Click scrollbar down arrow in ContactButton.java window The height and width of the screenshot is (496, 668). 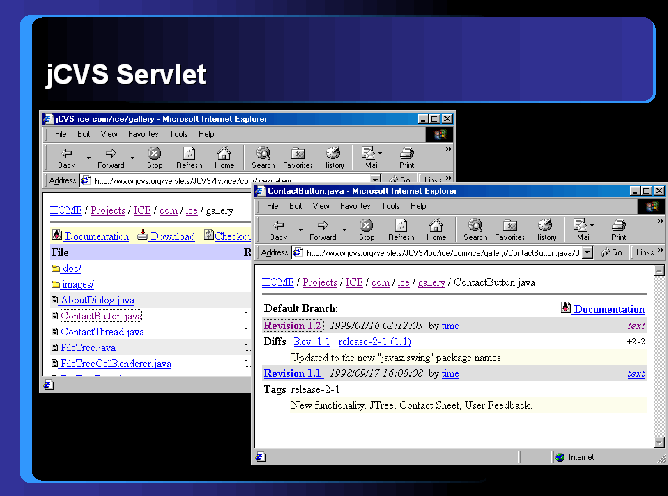click(x=659, y=440)
